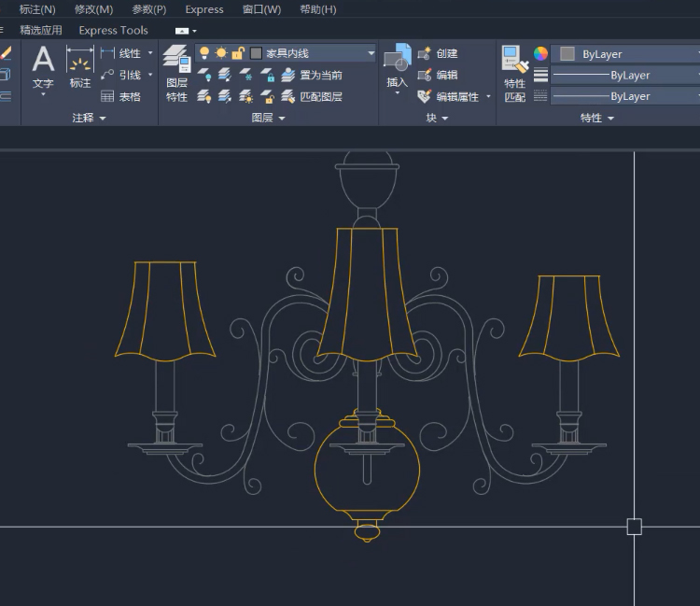Open the 窗口(W) menu
Image resolution: width=700 pixels, height=606 pixels.
point(261,9)
